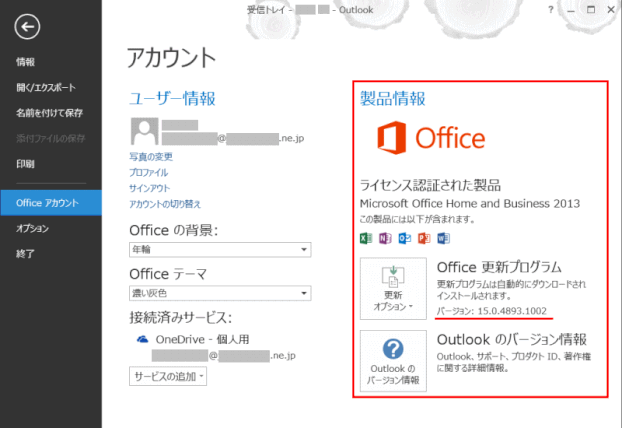Click the Office 更新プログラム heading
The image size is (622, 428).
coord(499,267)
